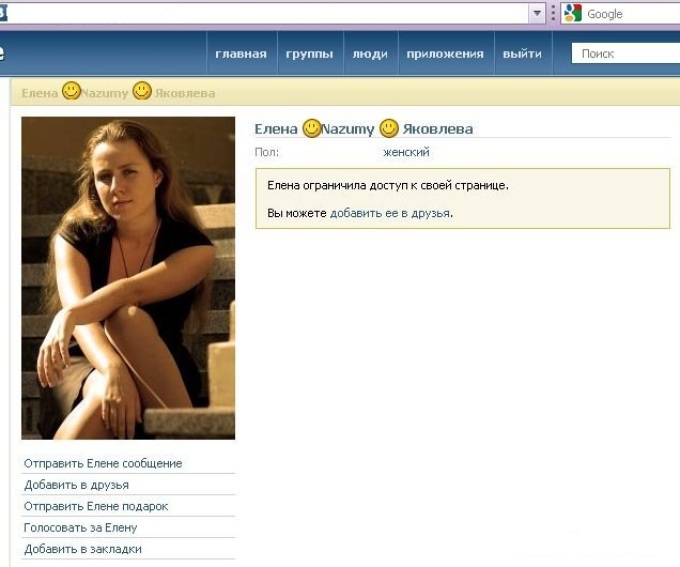Click the profile heading surname Яковлева
Viewport: 680px width, 567px height.
tap(438, 129)
